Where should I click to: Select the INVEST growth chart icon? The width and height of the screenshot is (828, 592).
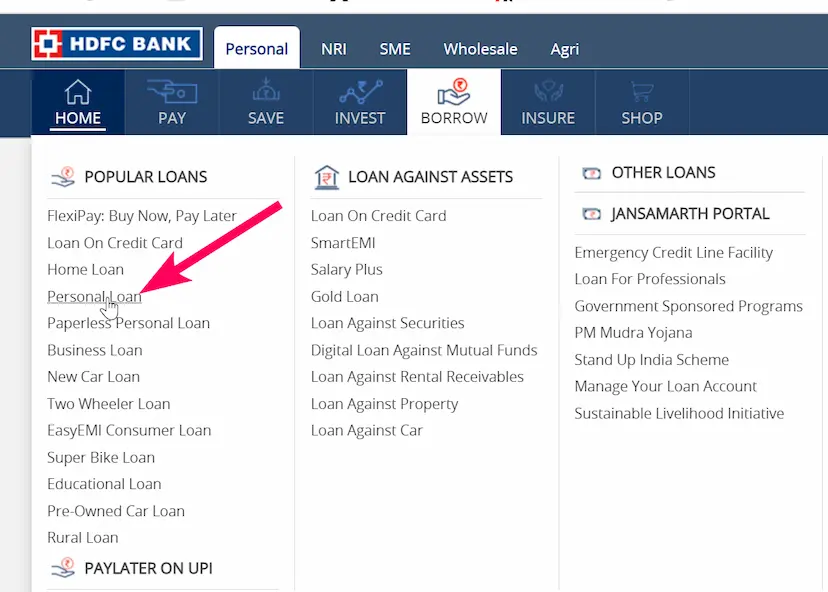[x=361, y=92]
